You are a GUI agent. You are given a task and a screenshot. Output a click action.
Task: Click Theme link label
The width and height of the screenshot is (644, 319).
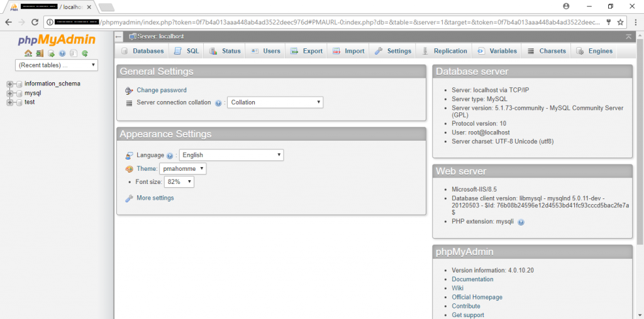coord(146,168)
